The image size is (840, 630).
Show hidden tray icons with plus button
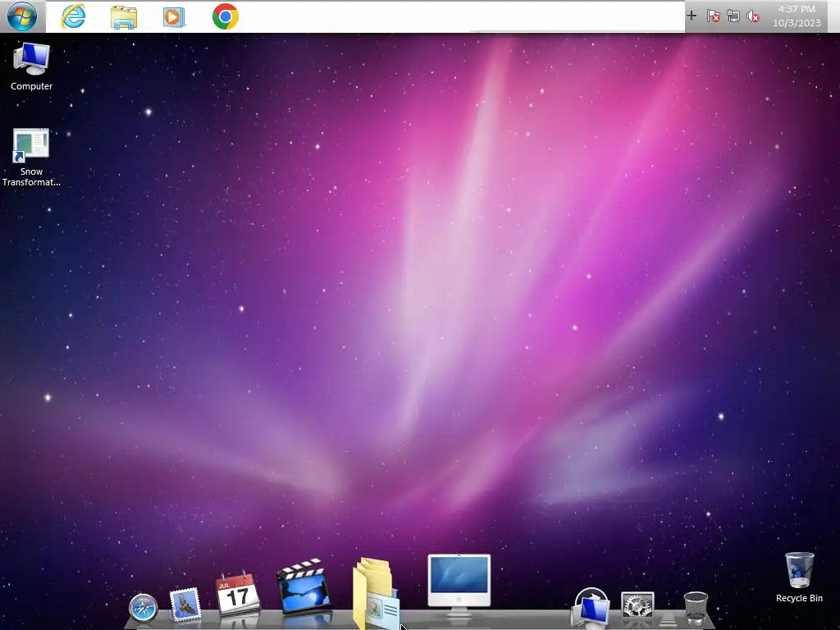coord(692,16)
